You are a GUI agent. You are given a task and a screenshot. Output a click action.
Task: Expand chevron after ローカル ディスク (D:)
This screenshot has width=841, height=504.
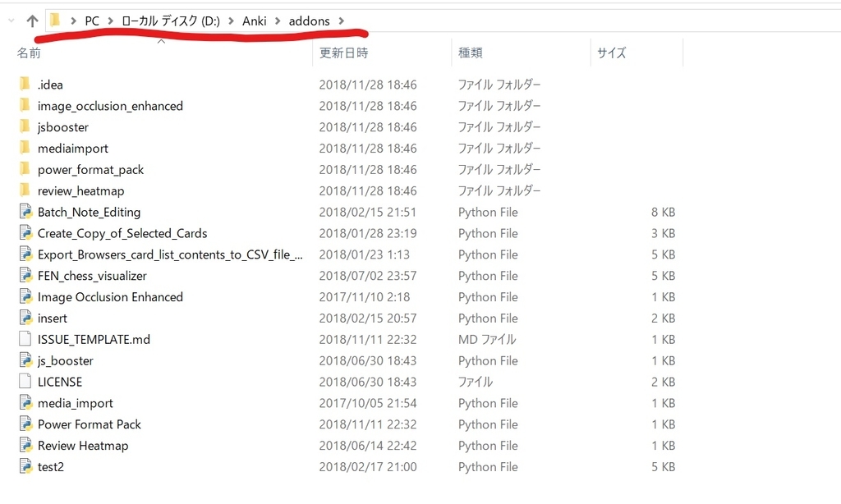pyautogui.click(x=231, y=21)
